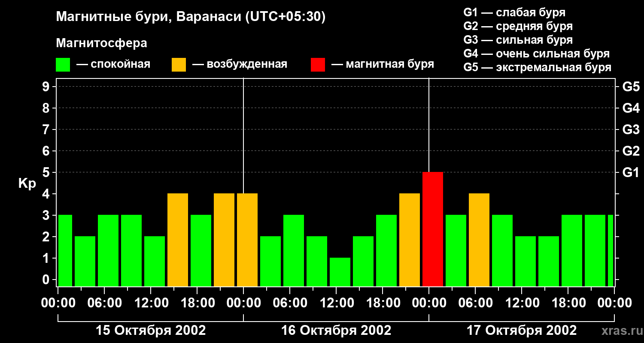Click the green 'спокойная' legend swatch
The image size is (644, 343).
tap(63, 65)
